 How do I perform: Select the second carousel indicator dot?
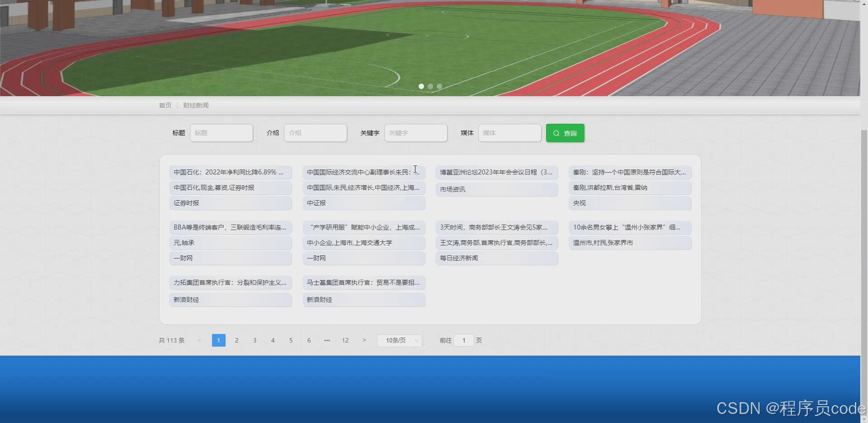430,86
